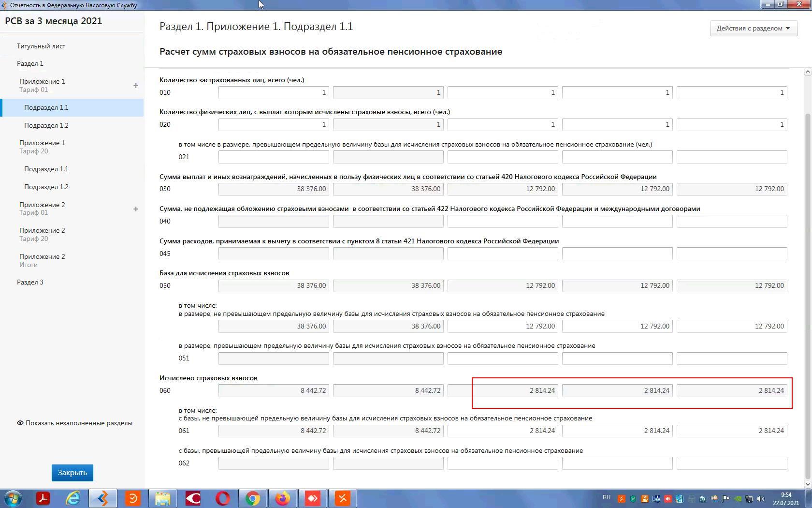The image size is (812, 508).
Task: Click the scrollbar down arrow
Action: point(807,484)
